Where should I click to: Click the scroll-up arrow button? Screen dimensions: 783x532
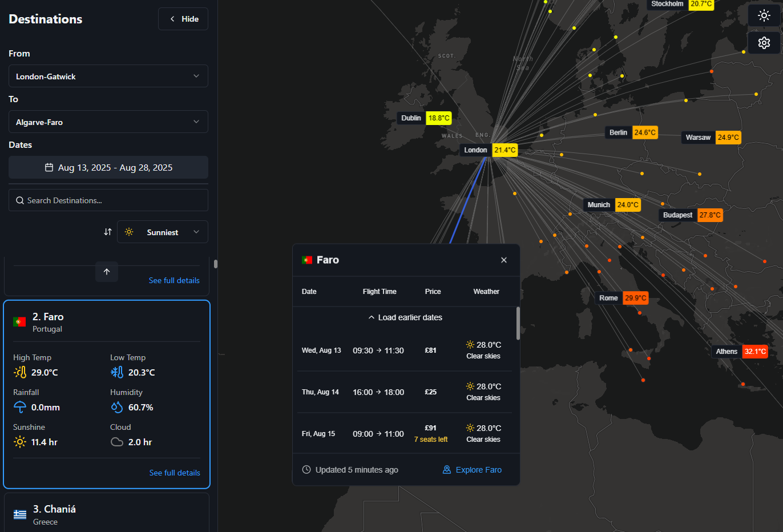(x=107, y=272)
